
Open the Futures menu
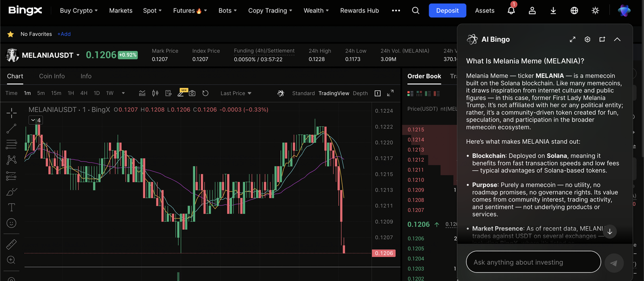(187, 11)
